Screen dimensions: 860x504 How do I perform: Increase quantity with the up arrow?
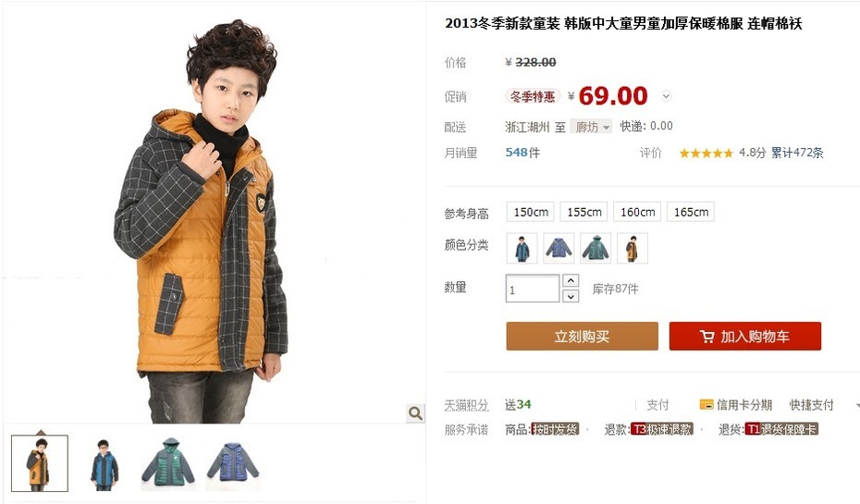click(571, 280)
